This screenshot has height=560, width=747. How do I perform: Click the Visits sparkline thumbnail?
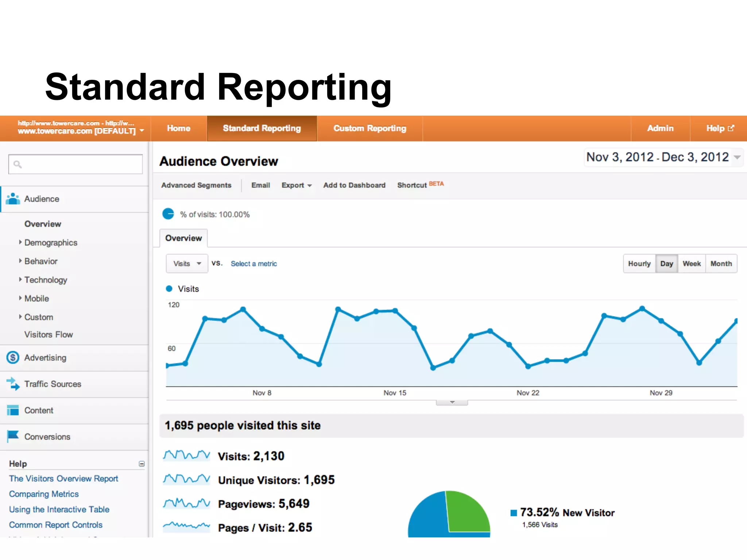[x=186, y=456]
